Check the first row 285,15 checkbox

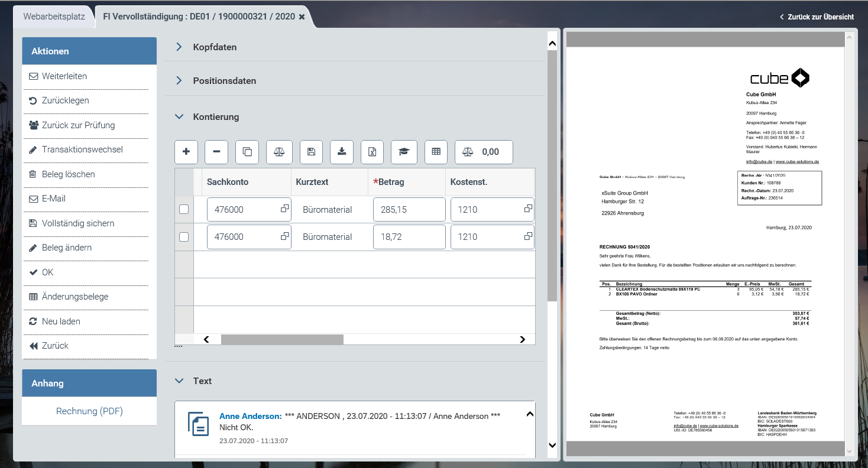point(184,209)
